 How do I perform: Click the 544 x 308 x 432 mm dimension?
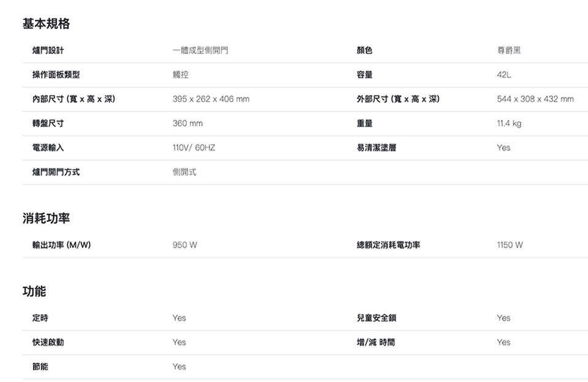click(x=535, y=99)
